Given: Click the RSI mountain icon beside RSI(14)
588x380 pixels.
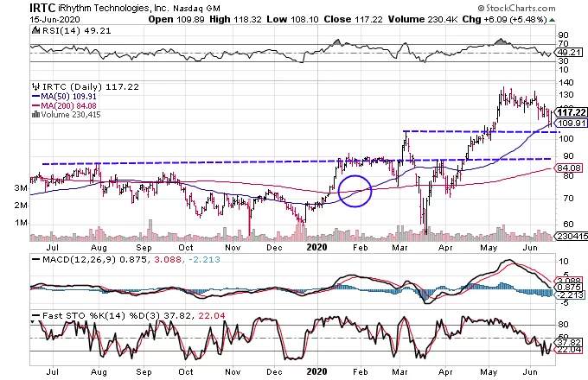Looking at the screenshot, I should pyautogui.click(x=35, y=31).
